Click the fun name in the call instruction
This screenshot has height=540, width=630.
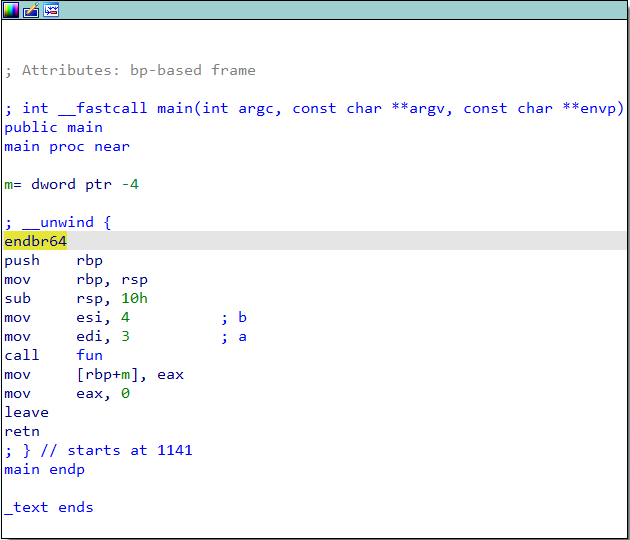[89, 355]
